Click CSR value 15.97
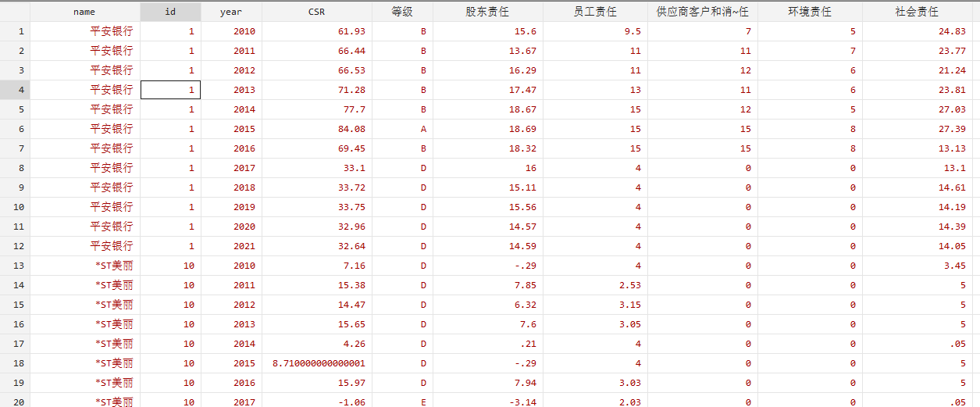 pos(352,383)
